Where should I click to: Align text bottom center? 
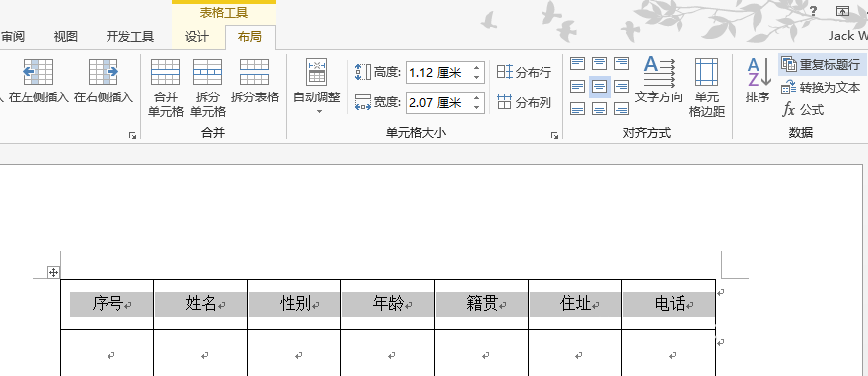[x=600, y=109]
